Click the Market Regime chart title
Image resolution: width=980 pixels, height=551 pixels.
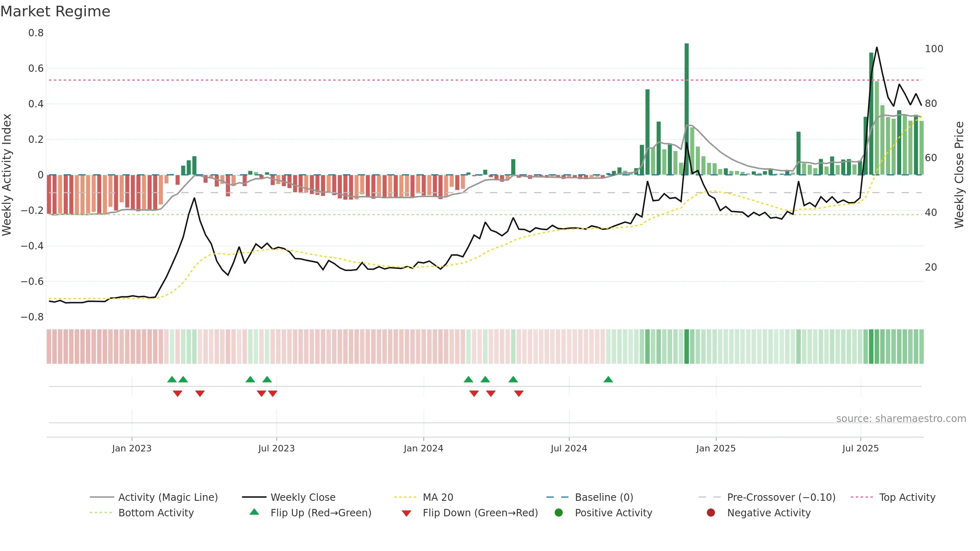pyautogui.click(x=55, y=11)
